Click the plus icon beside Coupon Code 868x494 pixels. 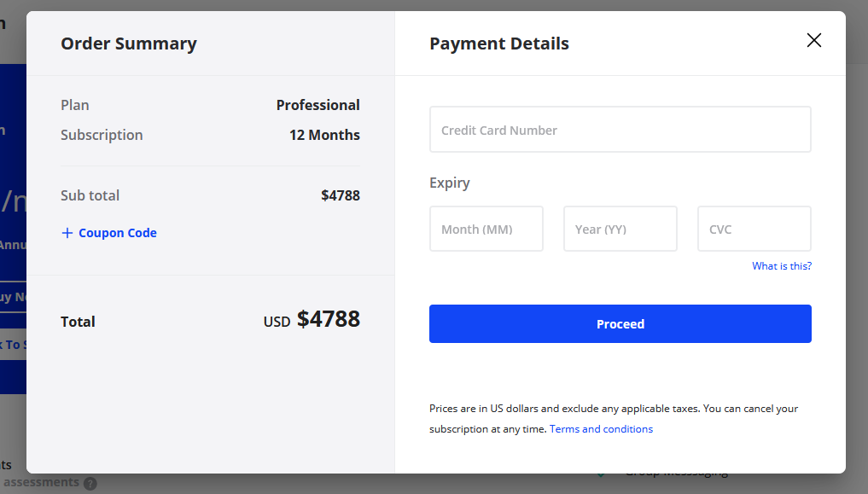tap(67, 233)
